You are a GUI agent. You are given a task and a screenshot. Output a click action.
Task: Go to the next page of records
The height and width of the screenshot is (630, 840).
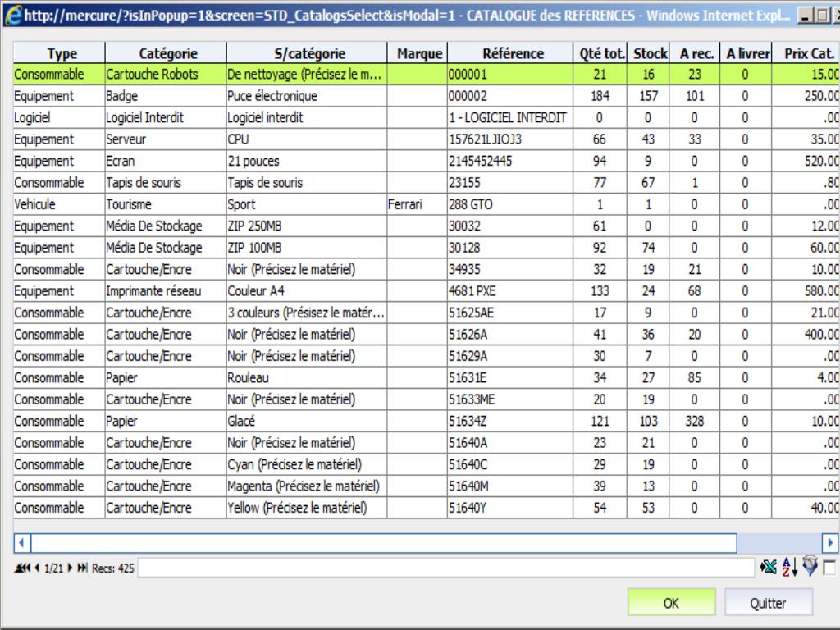70,568
